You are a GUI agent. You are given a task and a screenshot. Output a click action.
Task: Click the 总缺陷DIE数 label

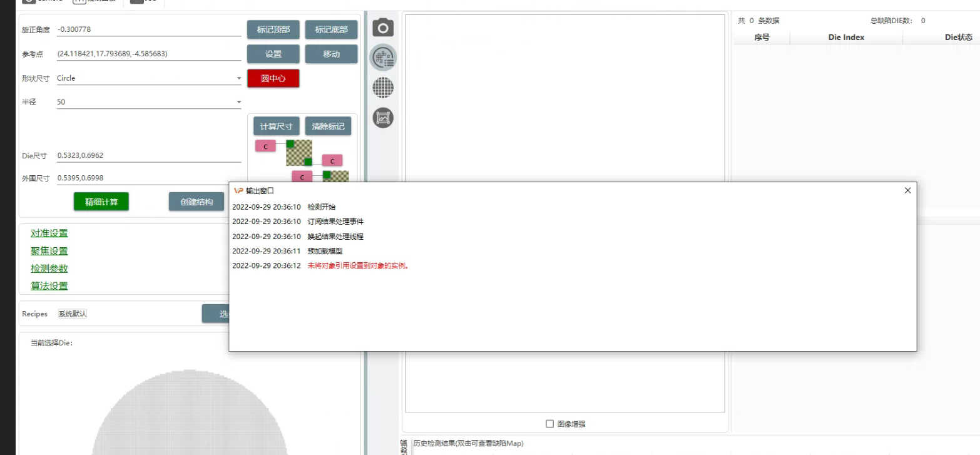click(892, 21)
